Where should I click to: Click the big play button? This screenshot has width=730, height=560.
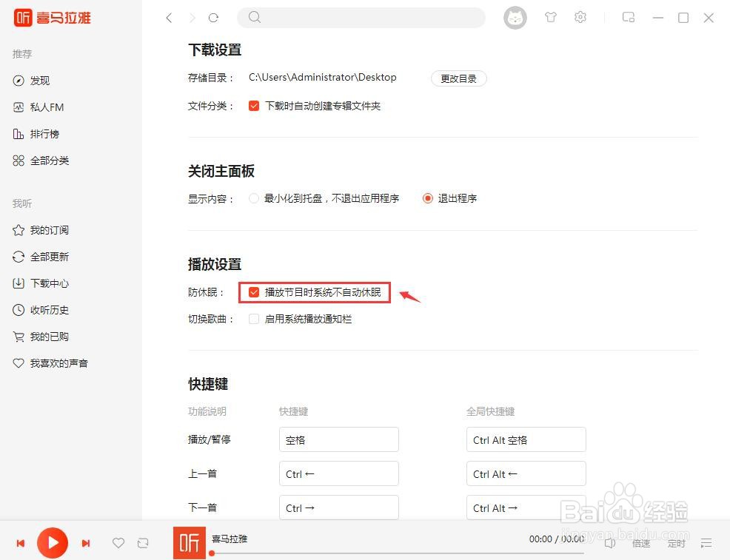(53, 543)
